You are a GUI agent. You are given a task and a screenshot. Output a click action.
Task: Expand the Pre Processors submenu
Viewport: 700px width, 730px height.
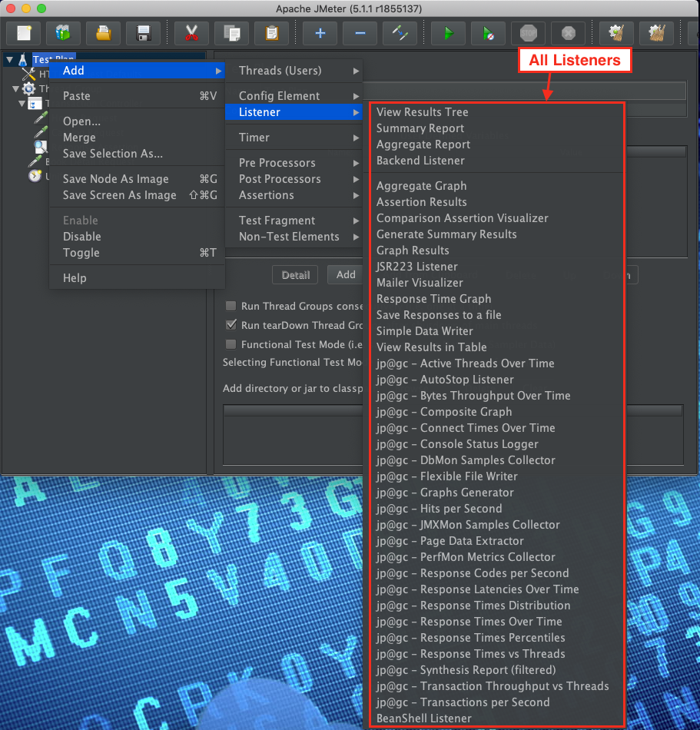(294, 163)
